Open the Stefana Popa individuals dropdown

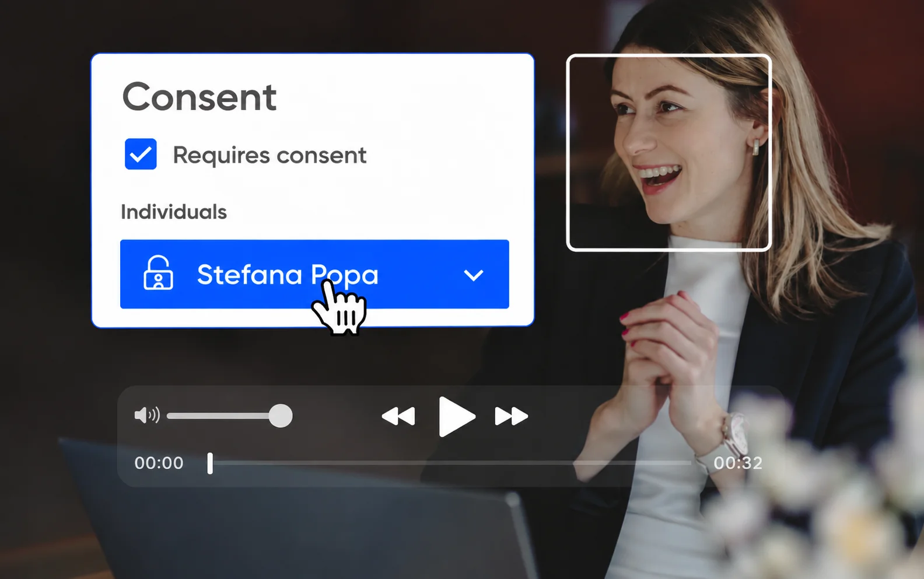coord(314,274)
